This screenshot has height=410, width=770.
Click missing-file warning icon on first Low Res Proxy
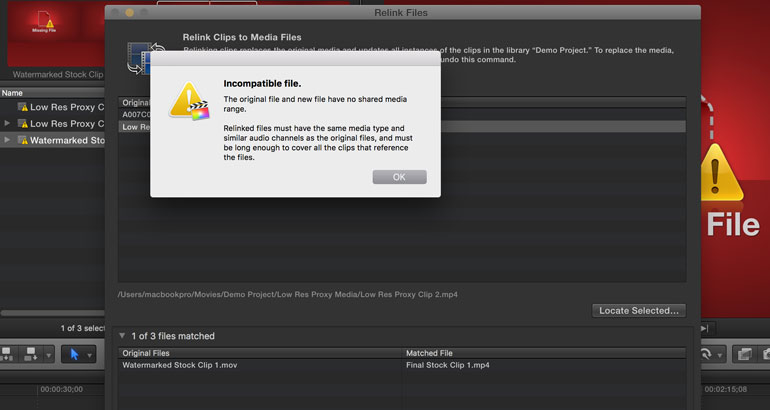coord(23,107)
